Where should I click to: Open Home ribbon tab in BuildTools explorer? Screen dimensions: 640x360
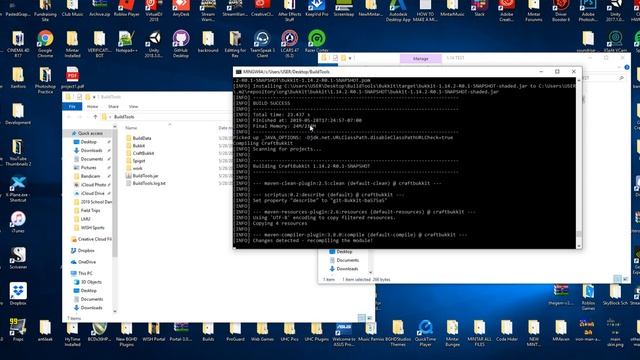(92, 107)
